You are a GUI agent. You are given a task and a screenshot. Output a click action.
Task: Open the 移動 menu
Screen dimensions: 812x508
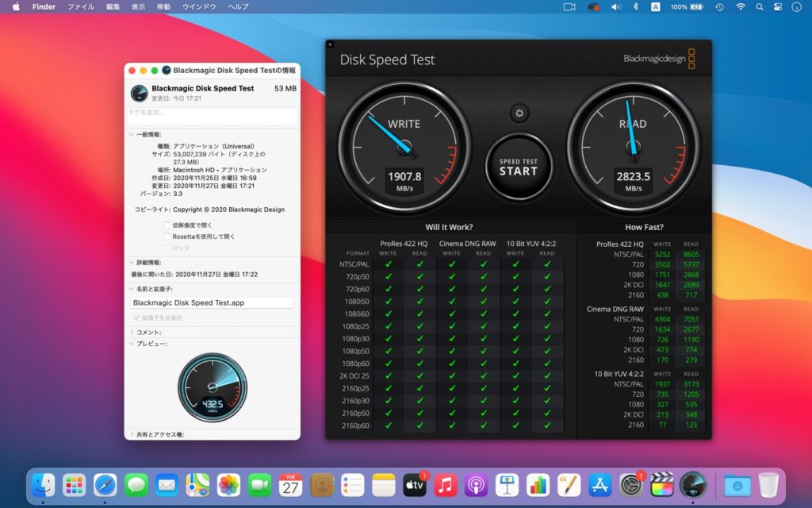click(x=163, y=6)
